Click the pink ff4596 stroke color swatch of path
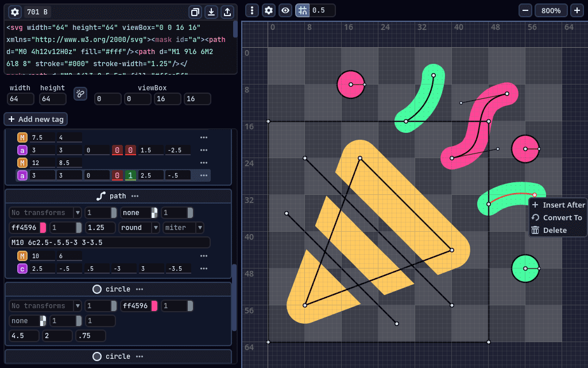Image resolution: width=588 pixels, height=368 pixels. pos(43,228)
